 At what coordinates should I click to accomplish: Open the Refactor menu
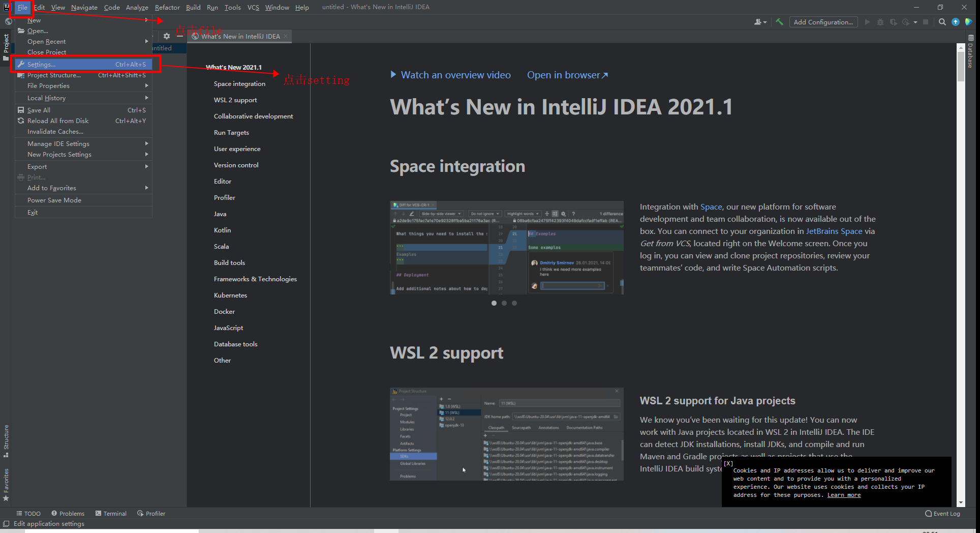click(167, 7)
